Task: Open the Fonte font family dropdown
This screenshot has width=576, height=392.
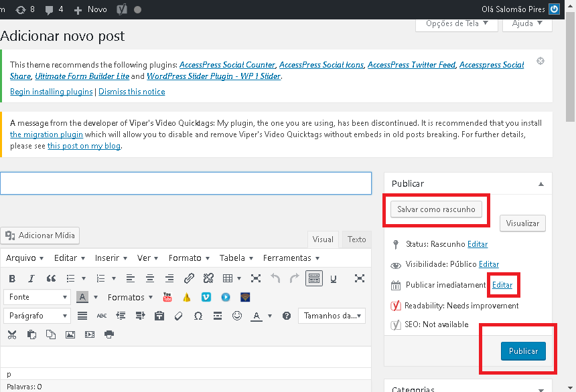Action: pyautogui.click(x=37, y=297)
